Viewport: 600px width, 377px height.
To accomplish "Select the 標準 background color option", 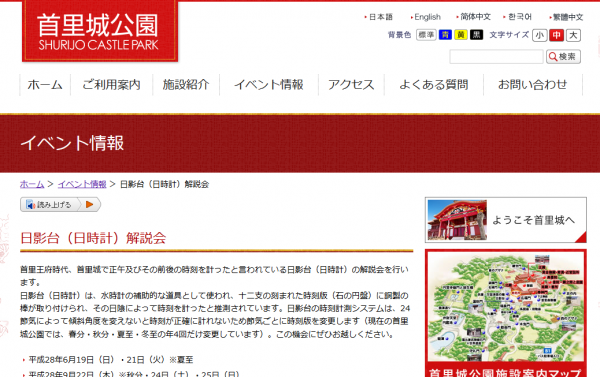I will click(x=426, y=35).
